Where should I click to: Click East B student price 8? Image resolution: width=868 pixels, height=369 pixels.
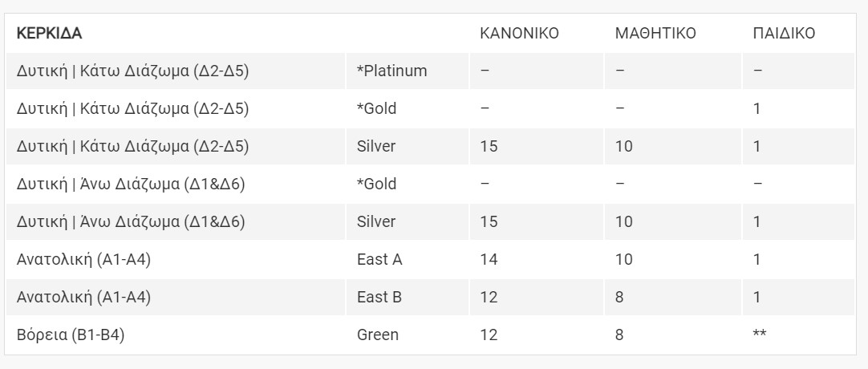619,297
